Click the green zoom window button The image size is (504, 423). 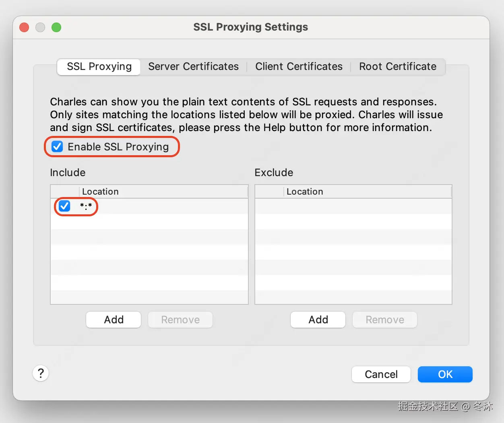(56, 27)
